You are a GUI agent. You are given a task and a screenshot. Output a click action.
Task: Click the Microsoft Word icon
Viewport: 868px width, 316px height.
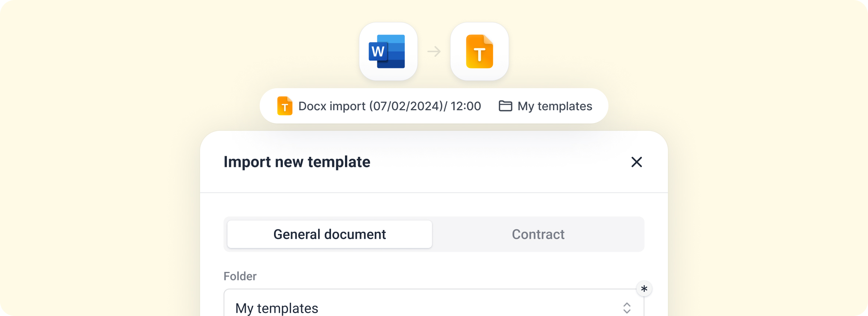click(x=388, y=51)
